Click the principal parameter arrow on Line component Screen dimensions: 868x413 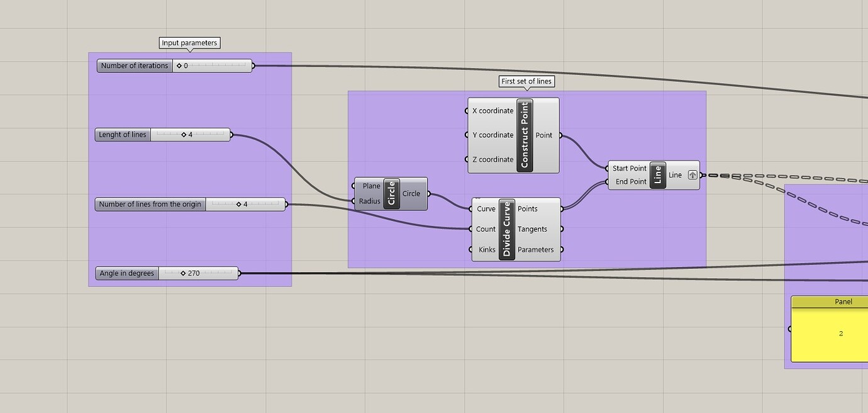pyautogui.click(x=693, y=174)
